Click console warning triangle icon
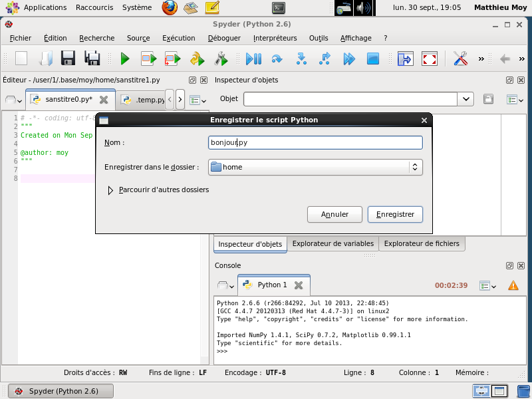Viewport: 532px width, 399px height. 513,285
